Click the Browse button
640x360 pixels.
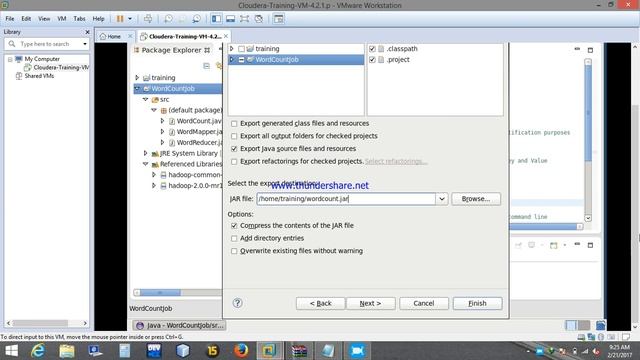click(476, 199)
